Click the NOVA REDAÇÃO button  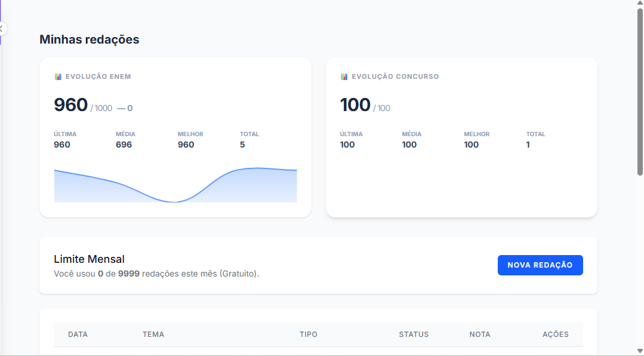click(540, 265)
